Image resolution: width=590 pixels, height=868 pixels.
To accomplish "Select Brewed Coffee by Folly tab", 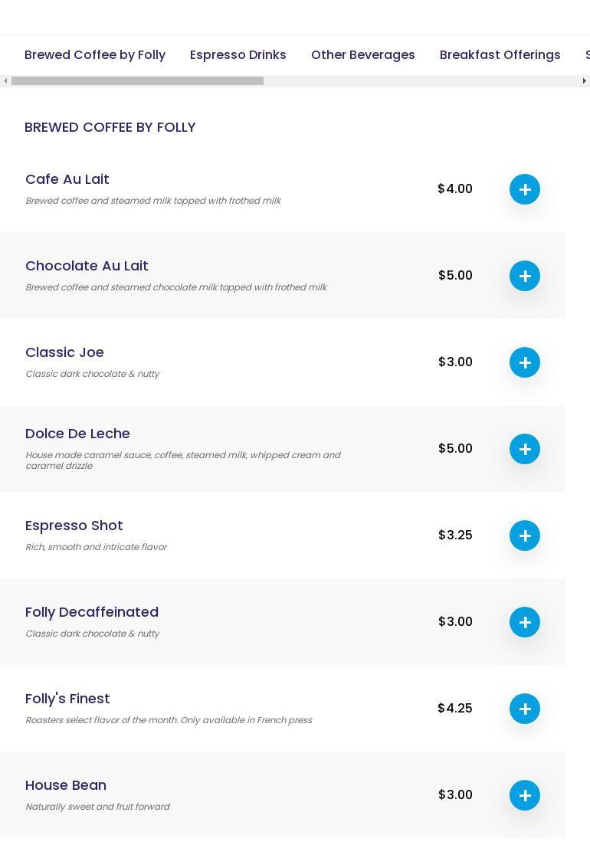I will pyautogui.click(x=95, y=55).
